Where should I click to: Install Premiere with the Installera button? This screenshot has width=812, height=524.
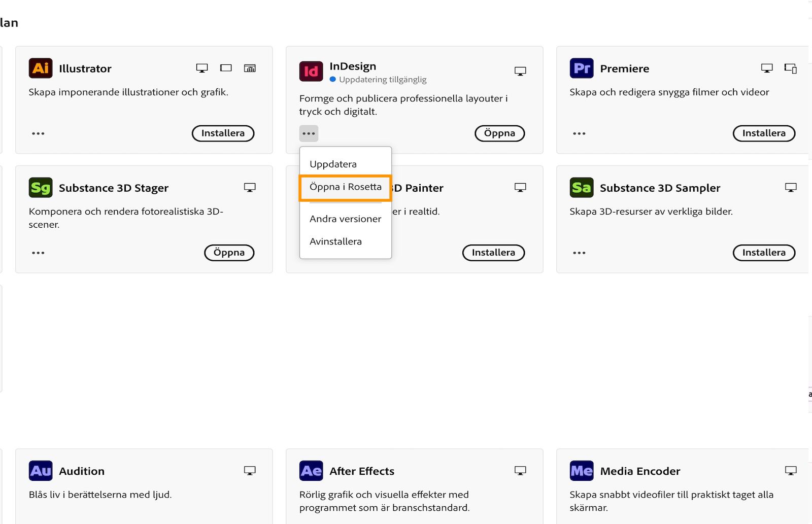[764, 133]
